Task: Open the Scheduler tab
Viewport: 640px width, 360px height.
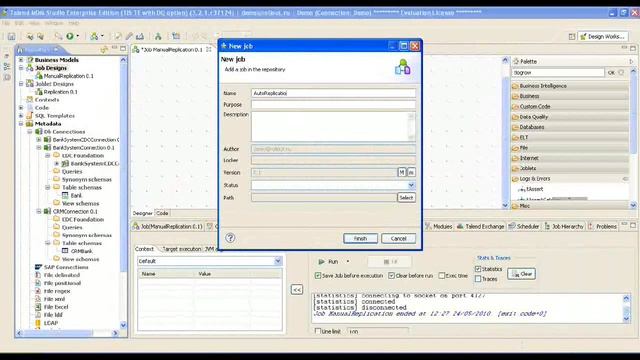Action: (524, 226)
